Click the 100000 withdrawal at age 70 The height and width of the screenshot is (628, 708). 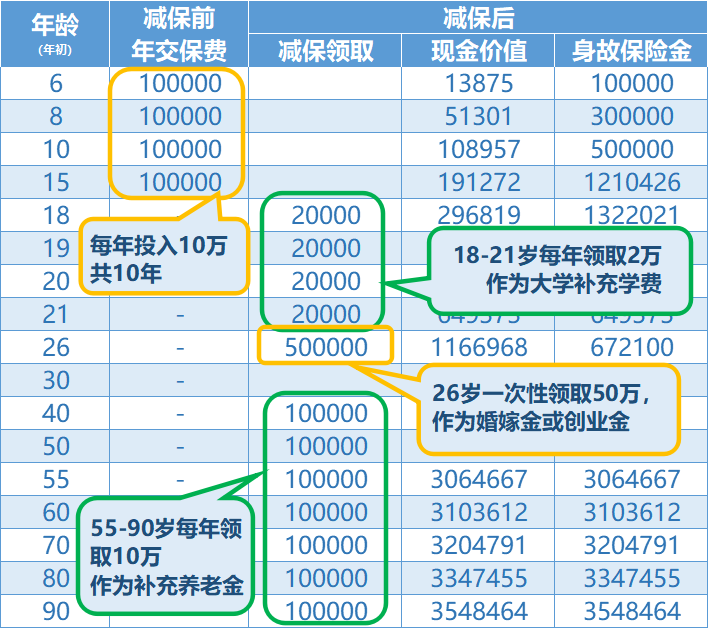[326, 545]
